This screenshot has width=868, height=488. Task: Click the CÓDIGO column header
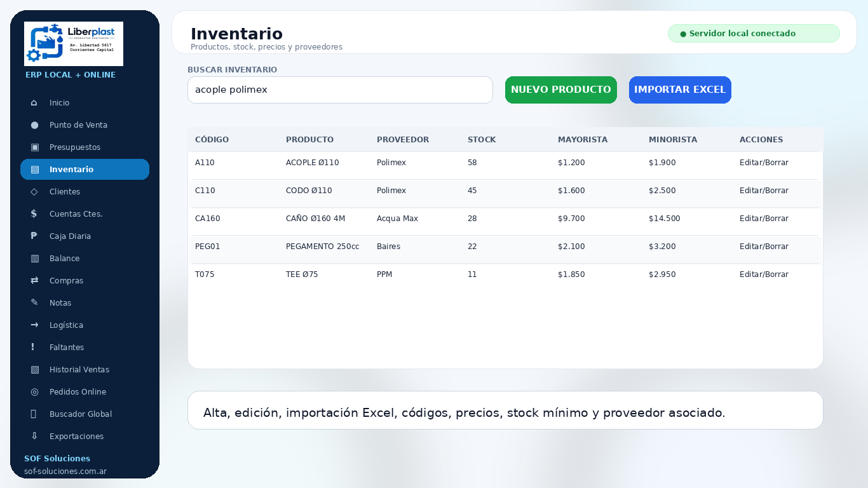tap(212, 140)
